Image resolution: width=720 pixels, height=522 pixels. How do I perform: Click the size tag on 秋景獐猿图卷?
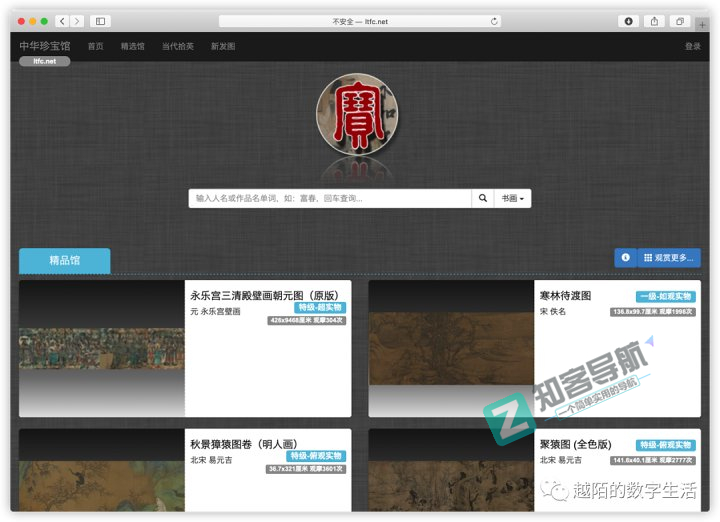pos(306,469)
